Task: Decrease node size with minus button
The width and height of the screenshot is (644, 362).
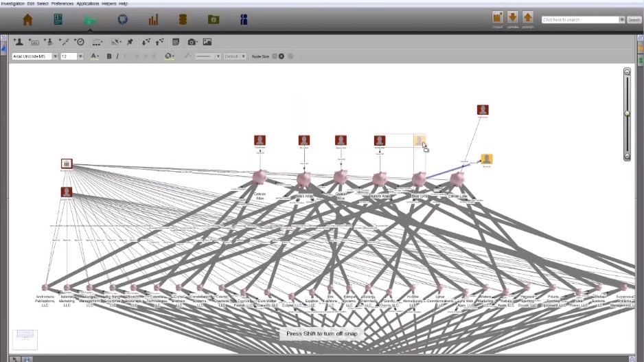Action: point(275,56)
